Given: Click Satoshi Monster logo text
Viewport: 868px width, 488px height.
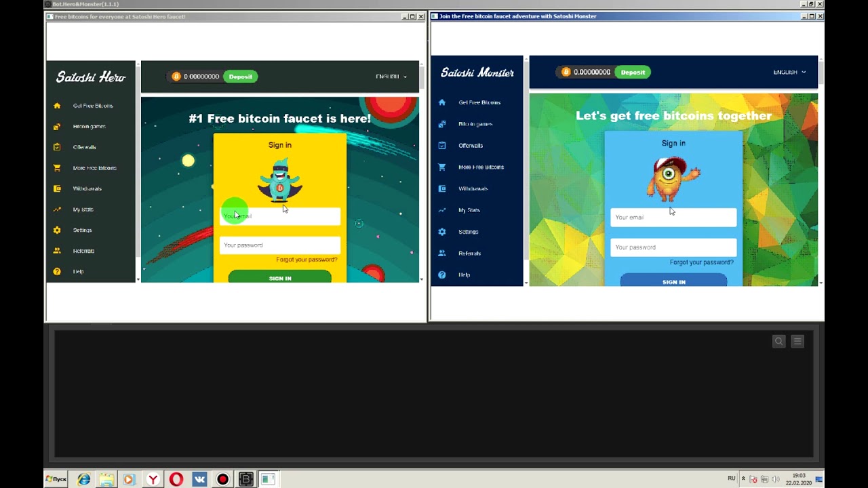Looking at the screenshot, I should click(x=477, y=73).
